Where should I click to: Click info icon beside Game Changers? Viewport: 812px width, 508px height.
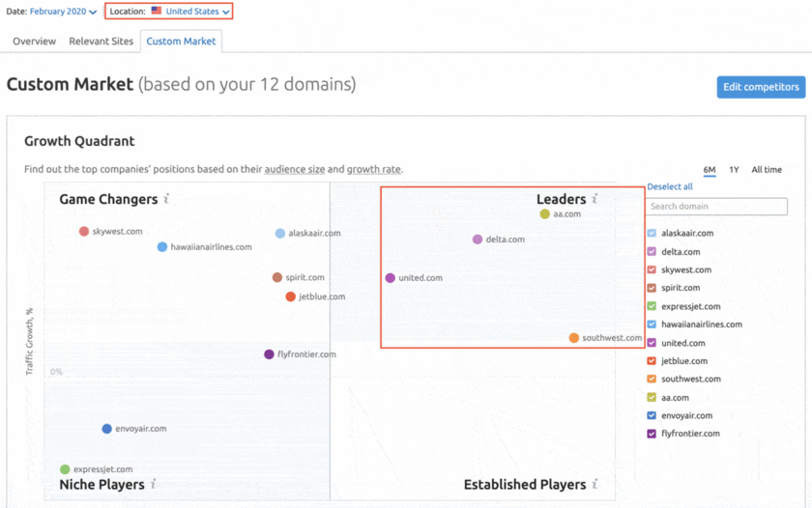pos(166,199)
